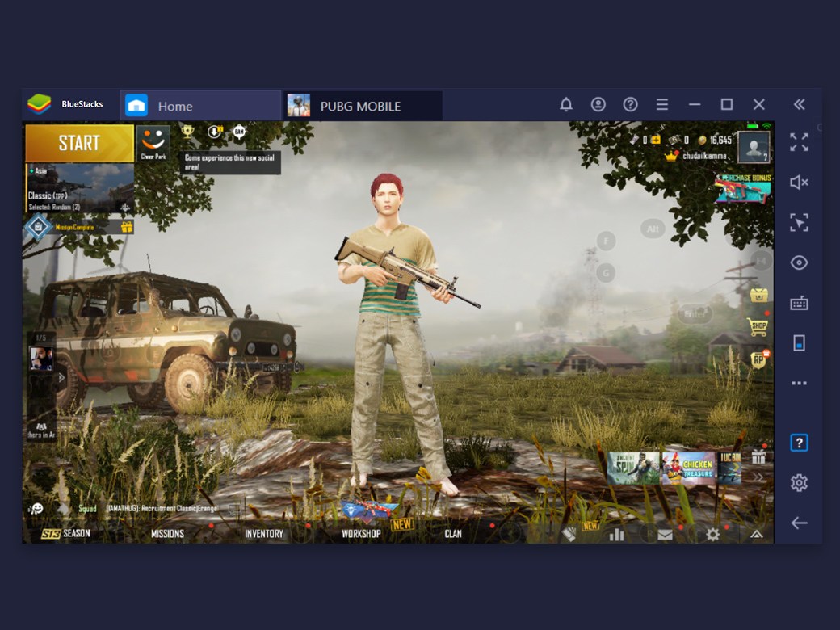The image size is (840, 630).
Task: Go back with BlueStacks arrow
Action: [799, 523]
